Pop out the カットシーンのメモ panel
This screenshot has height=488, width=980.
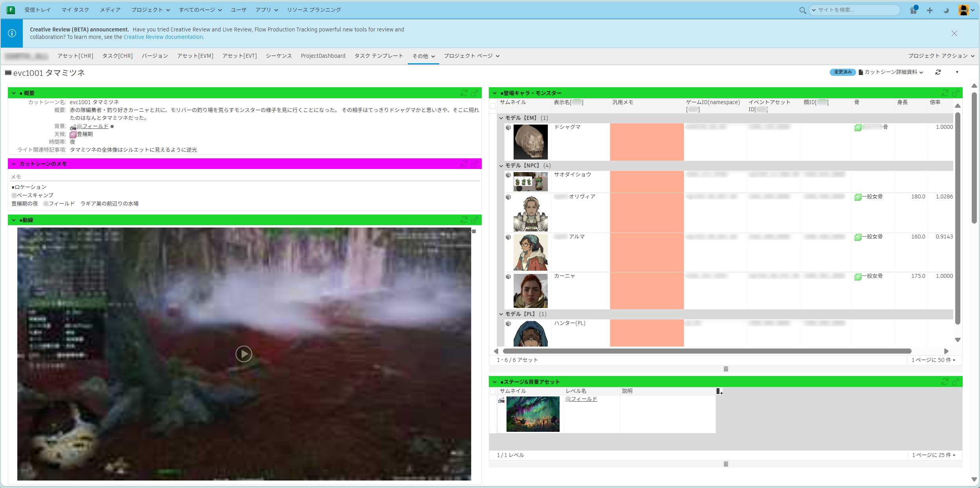(x=475, y=164)
